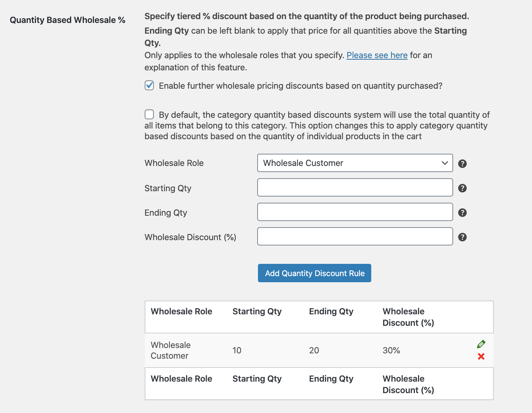Select the Wholesale Customer cell in rule row

click(x=171, y=350)
